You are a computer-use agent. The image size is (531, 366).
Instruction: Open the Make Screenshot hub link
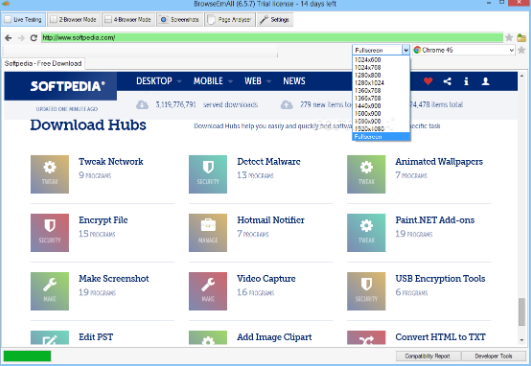(114, 278)
